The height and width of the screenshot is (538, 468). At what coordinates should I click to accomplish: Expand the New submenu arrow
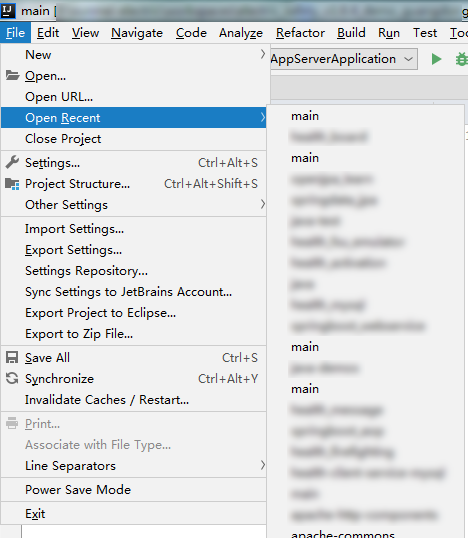click(262, 54)
